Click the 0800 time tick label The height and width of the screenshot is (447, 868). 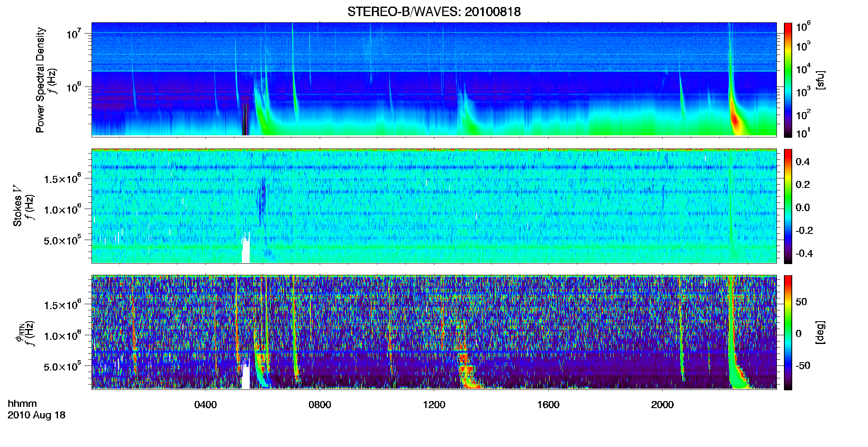[x=320, y=405]
